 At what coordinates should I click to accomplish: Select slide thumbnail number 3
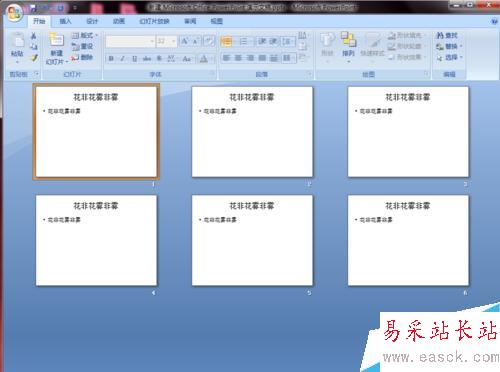[408, 132]
